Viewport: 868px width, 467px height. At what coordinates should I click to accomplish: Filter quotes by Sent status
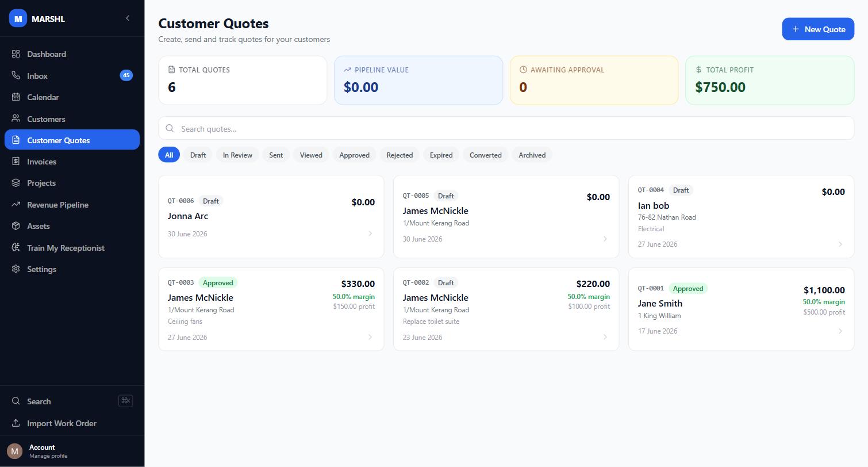tap(276, 155)
